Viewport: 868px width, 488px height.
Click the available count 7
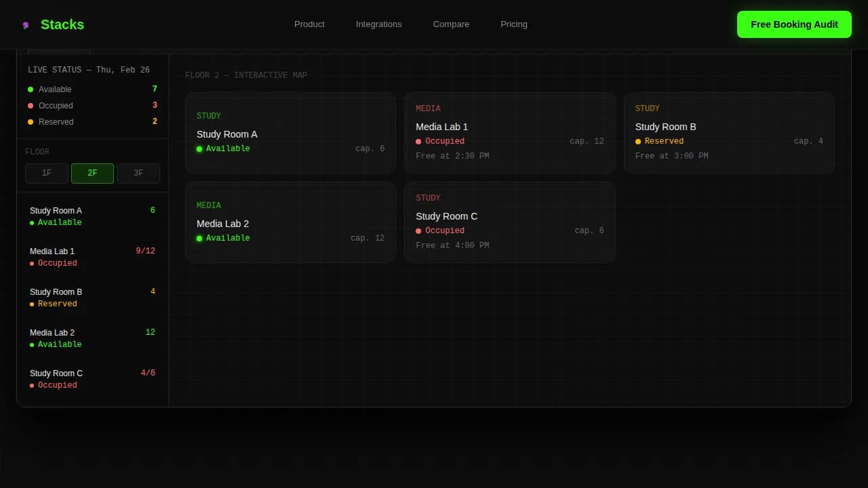[x=155, y=89]
